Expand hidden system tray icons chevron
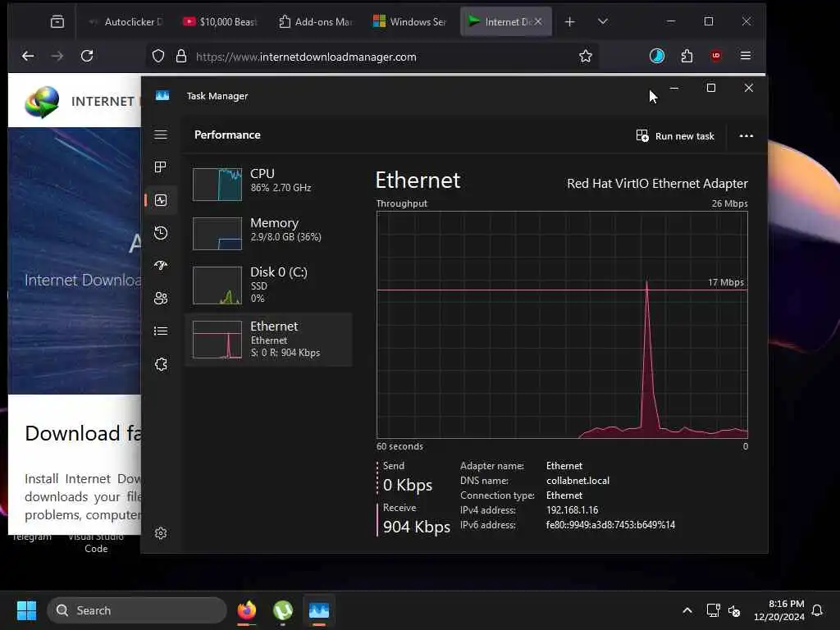This screenshot has height=630, width=840. [x=687, y=610]
